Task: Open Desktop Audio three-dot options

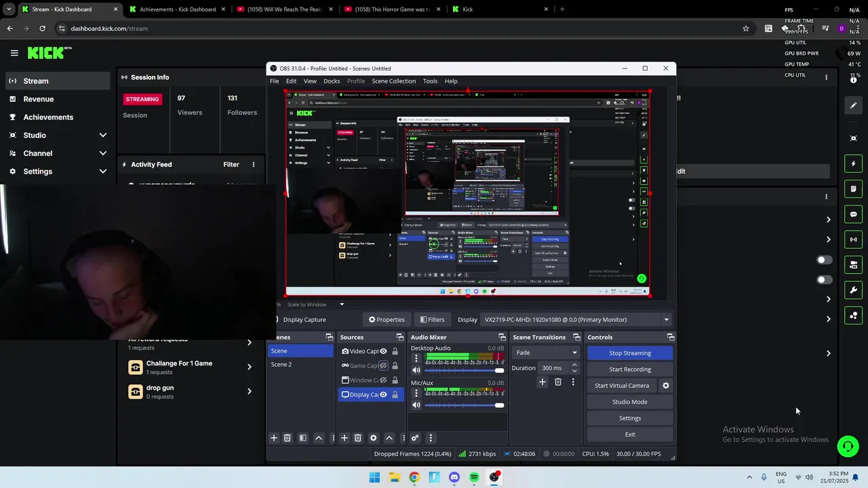Action: pos(416,359)
